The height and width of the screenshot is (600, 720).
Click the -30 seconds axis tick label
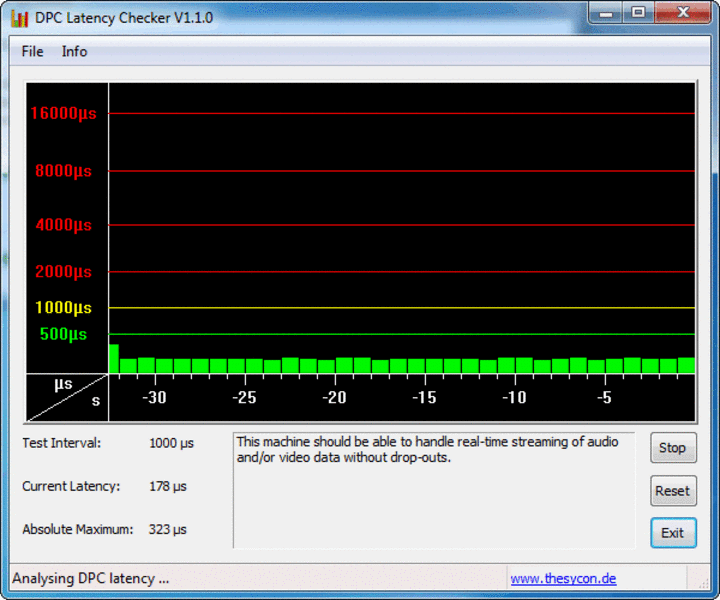click(154, 398)
